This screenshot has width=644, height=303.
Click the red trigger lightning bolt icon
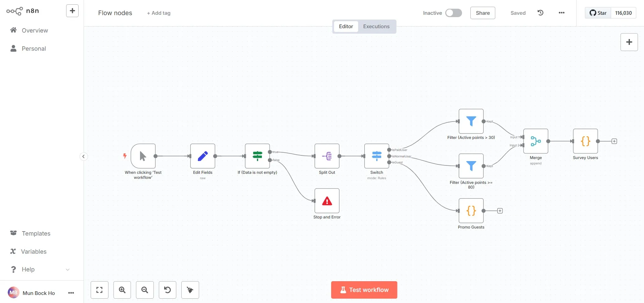tap(125, 156)
